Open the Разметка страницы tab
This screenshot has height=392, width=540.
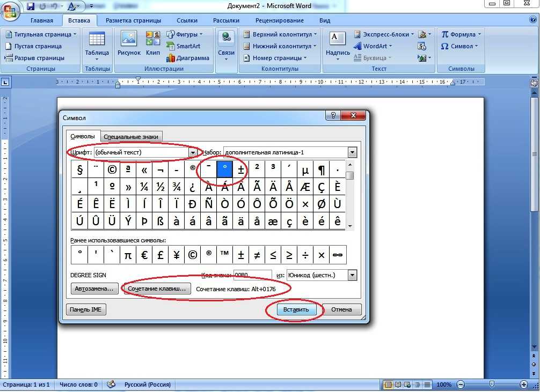(133, 20)
